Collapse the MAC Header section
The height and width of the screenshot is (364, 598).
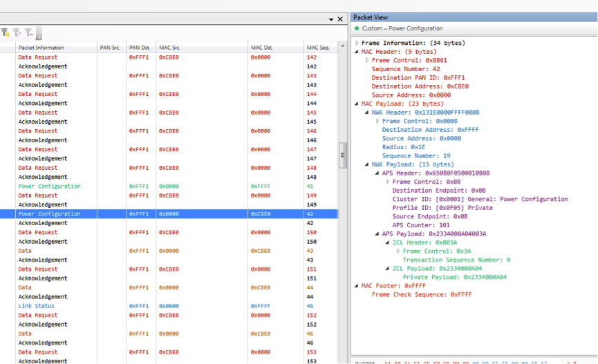tap(357, 52)
